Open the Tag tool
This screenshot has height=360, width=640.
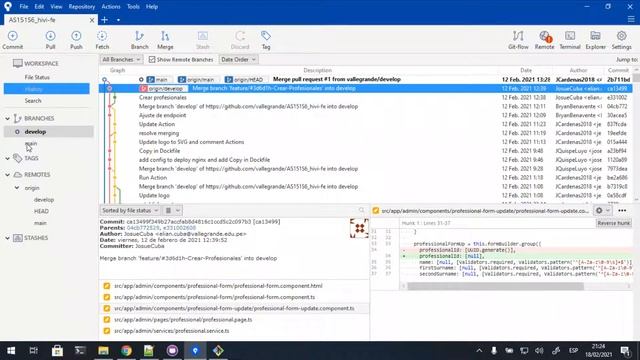(266, 40)
